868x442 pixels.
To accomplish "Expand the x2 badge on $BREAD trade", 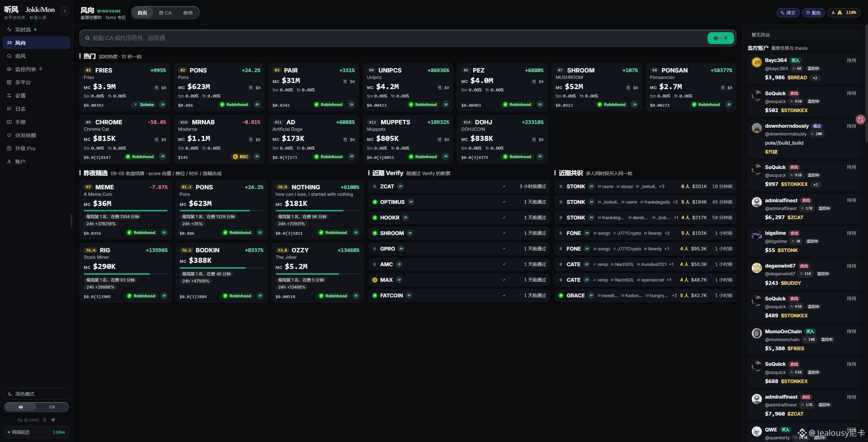I will point(815,78).
